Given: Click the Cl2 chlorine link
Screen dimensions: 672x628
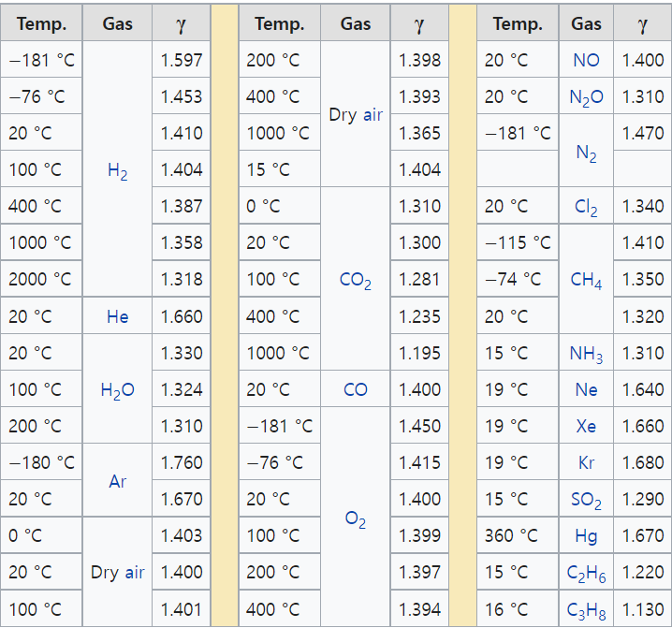Looking at the screenshot, I should pyautogui.click(x=586, y=207).
